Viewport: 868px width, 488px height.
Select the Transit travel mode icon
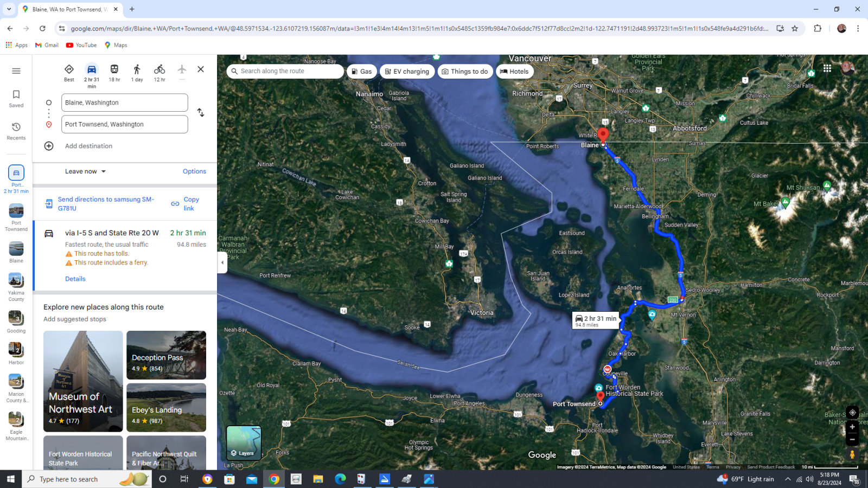pyautogui.click(x=114, y=70)
